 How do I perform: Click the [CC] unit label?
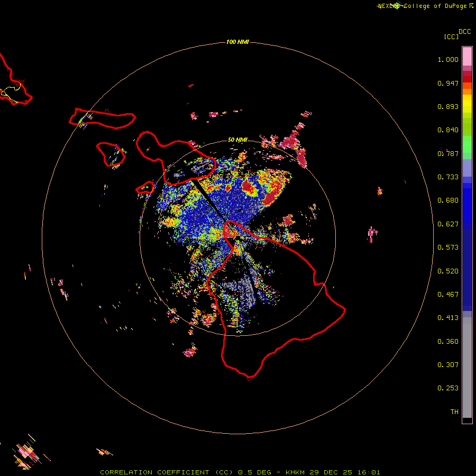451,36
